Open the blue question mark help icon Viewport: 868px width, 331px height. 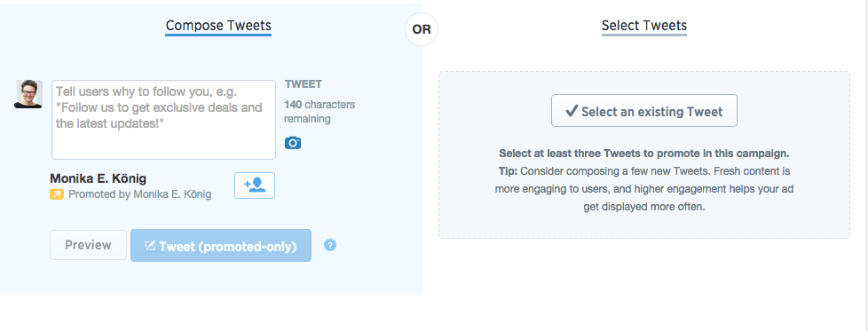(x=330, y=245)
